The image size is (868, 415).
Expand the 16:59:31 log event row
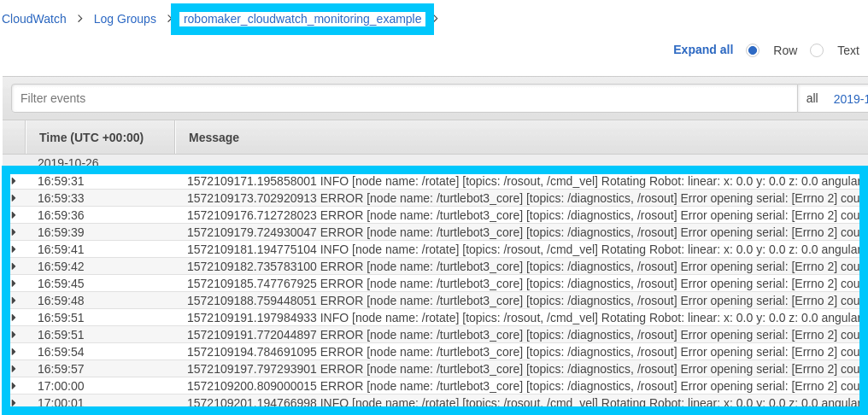point(14,181)
